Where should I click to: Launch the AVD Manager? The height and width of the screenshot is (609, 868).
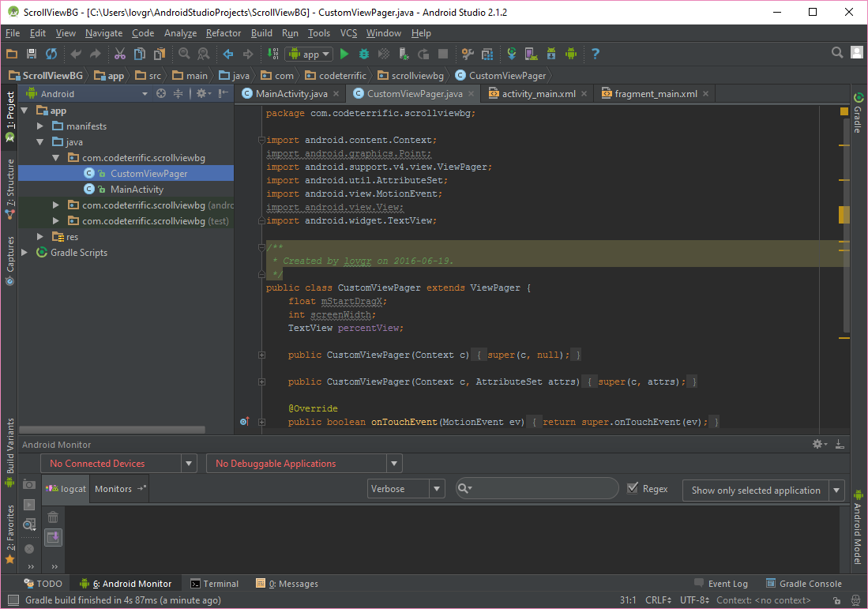click(532, 54)
